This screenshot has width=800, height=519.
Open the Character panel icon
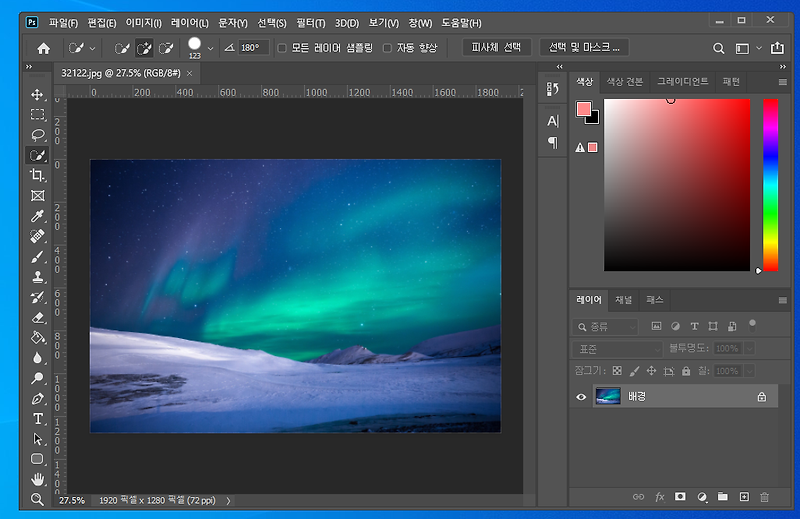tap(553, 121)
